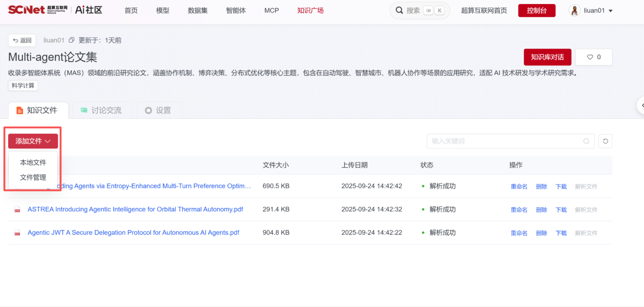Screen dimensions: 644x307
Task: Click the SCNet logo
Action: pos(26,10)
